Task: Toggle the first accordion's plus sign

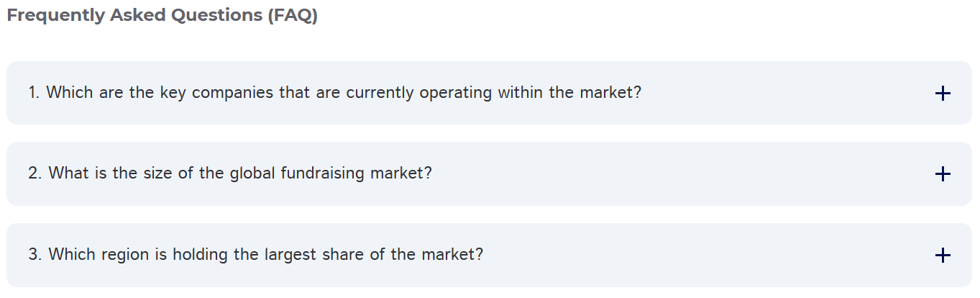Action: click(x=943, y=94)
